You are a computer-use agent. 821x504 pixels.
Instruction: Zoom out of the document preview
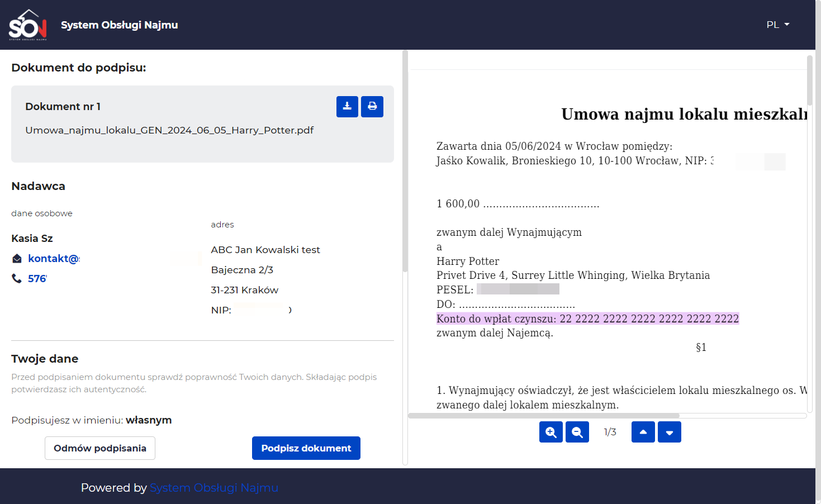click(577, 432)
